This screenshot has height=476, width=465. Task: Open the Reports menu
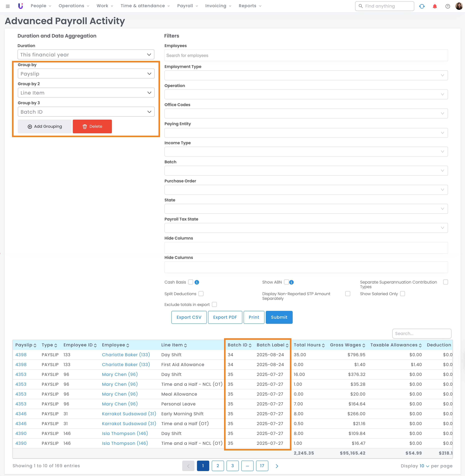250,6
